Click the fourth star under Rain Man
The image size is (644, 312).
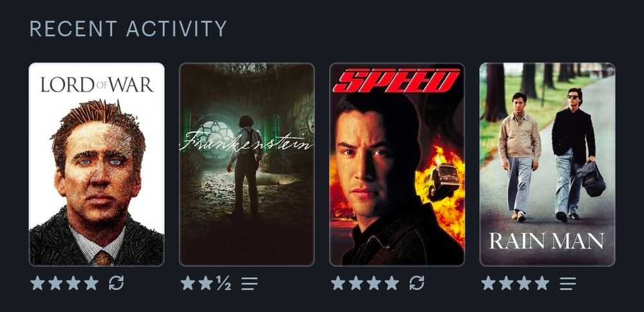tap(542, 283)
